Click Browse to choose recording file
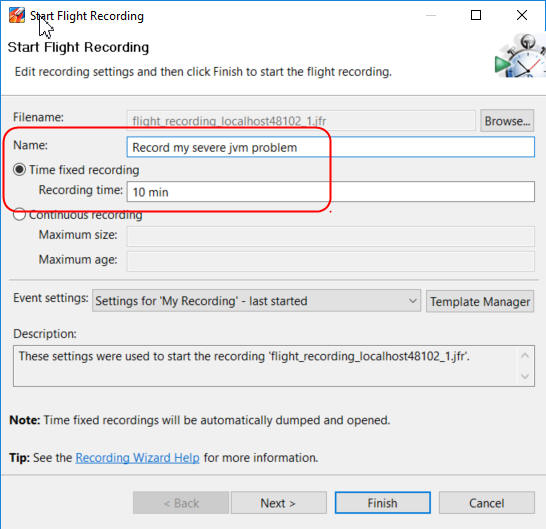The image size is (546, 529). pos(507,121)
